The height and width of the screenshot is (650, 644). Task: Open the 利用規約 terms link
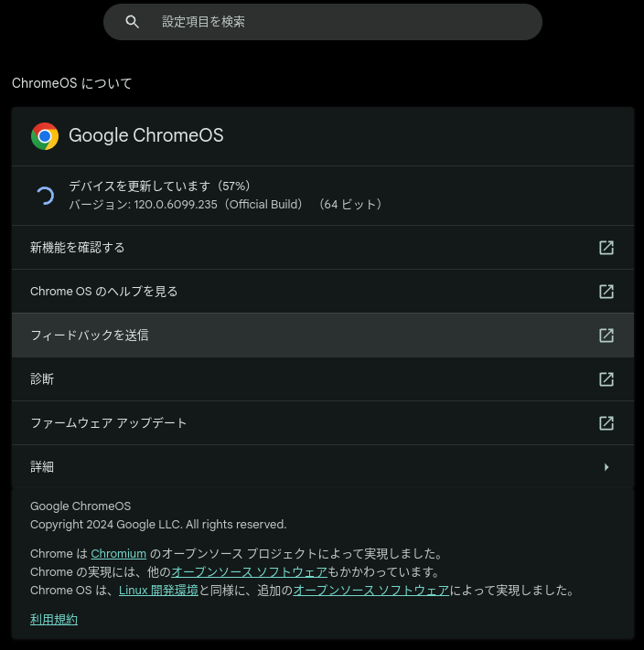coord(54,619)
